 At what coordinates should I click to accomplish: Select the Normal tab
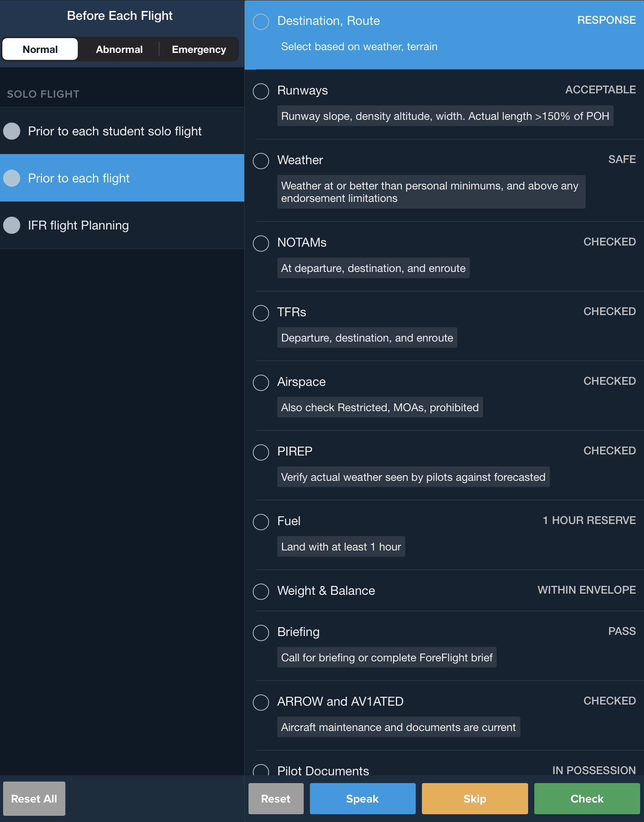click(x=40, y=49)
